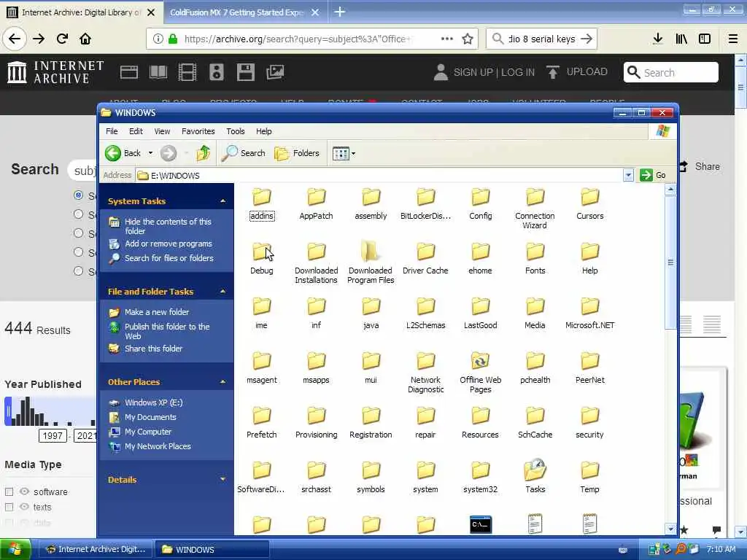Click the Internet Archive Search box
This screenshot has width=747, height=560.
671,72
